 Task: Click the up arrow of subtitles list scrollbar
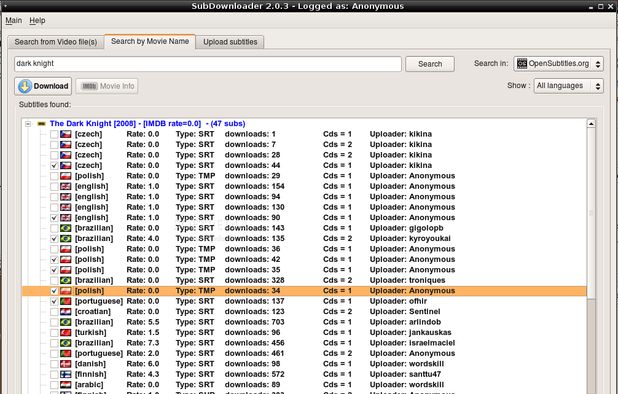(591, 124)
